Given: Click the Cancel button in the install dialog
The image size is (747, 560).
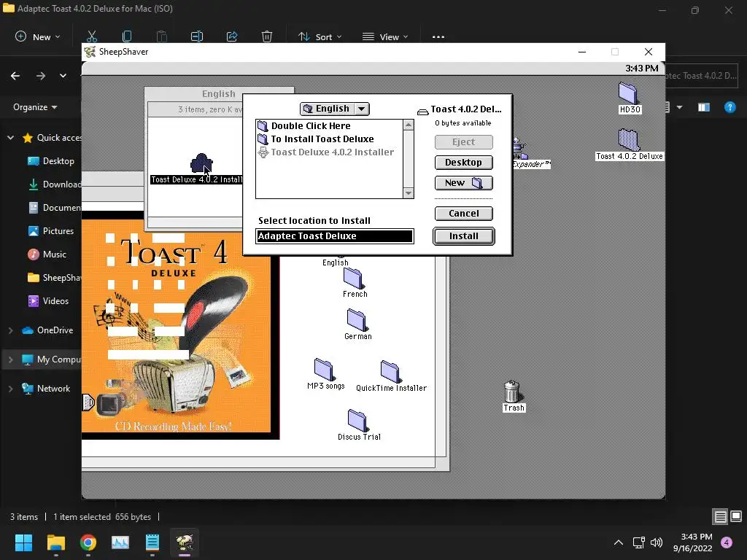Looking at the screenshot, I should point(463,214).
